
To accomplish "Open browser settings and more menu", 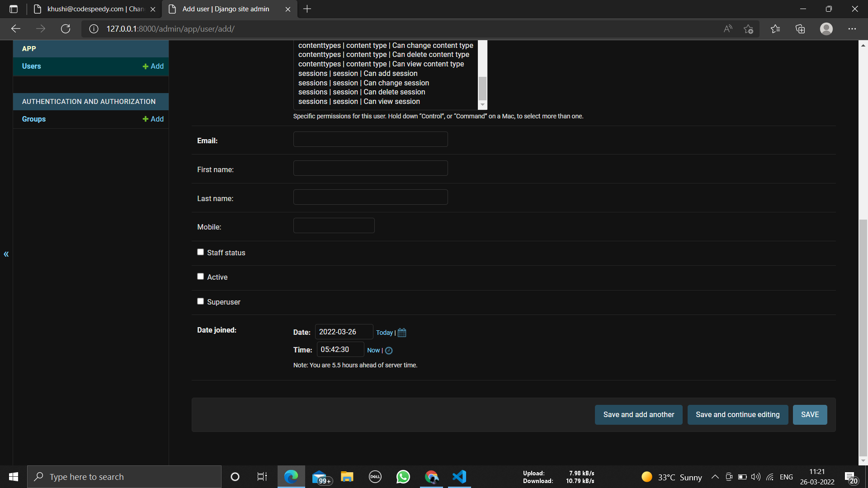I will point(852,29).
